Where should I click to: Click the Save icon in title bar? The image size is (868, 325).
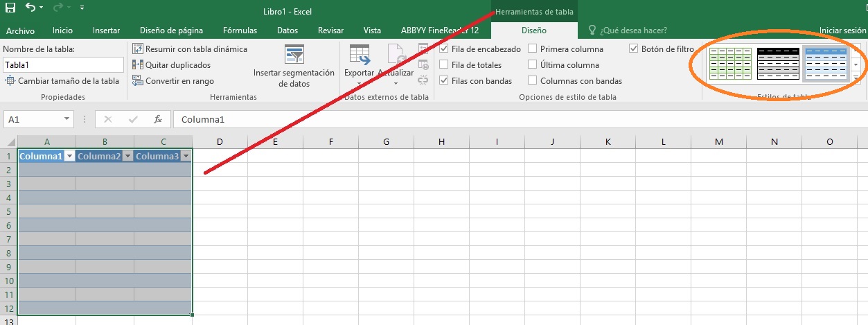(x=10, y=8)
